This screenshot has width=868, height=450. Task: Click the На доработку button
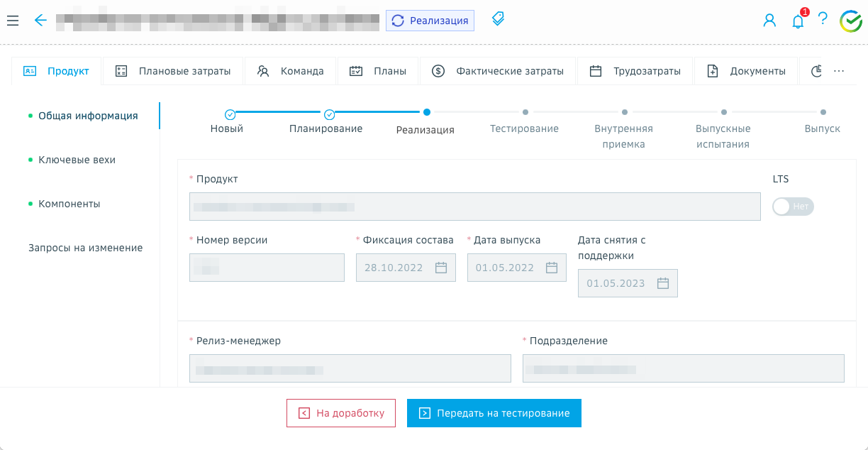(x=340, y=413)
